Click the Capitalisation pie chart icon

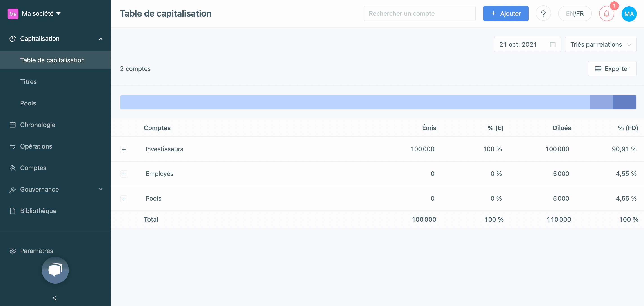[x=13, y=39]
